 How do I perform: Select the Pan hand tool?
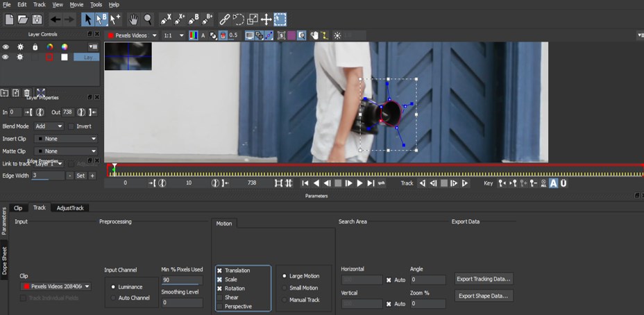click(133, 19)
